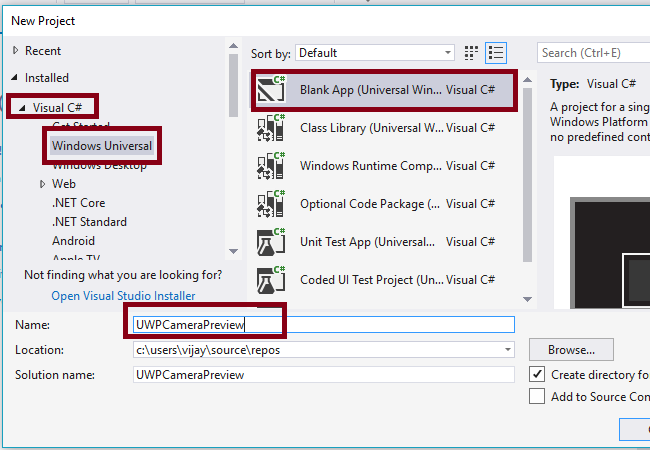This screenshot has height=450, width=650.
Task: Collapse the Visual C# tree node
Action: pos(22,108)
